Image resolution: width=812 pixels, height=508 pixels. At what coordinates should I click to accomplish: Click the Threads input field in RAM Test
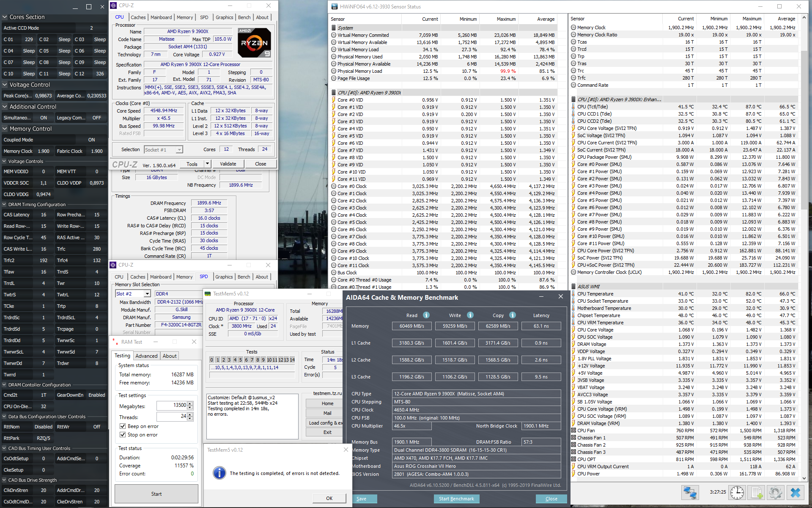click(x=171, y=417)
